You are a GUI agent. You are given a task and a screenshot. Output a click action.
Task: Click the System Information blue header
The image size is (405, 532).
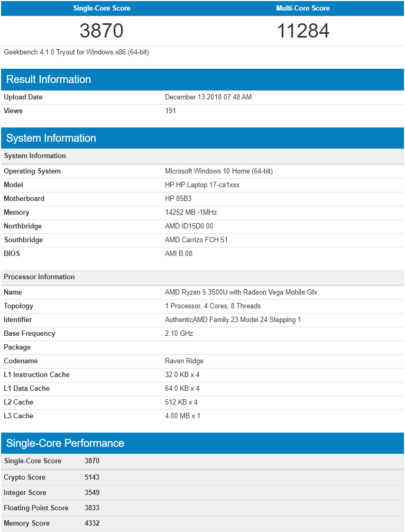tap(51, 138)
